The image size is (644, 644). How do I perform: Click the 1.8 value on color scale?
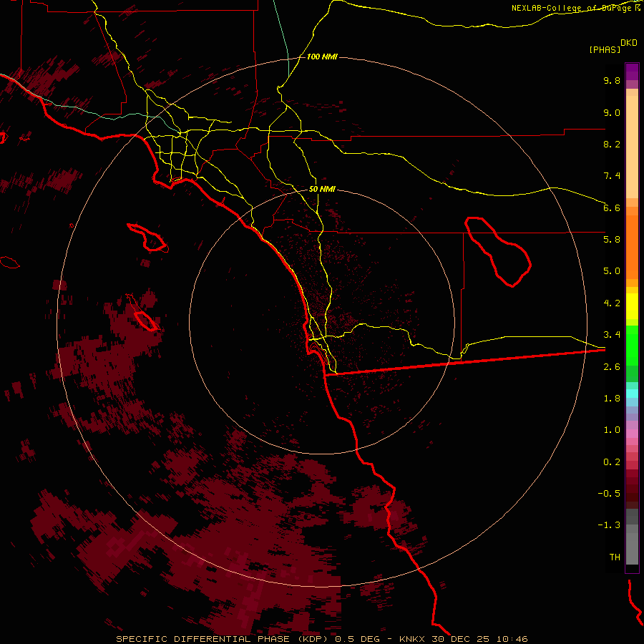click(612, 399)
